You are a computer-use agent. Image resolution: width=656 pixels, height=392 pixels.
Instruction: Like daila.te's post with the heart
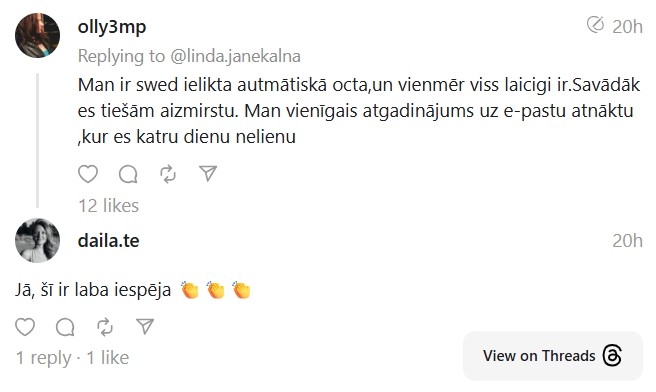(25, 327)
